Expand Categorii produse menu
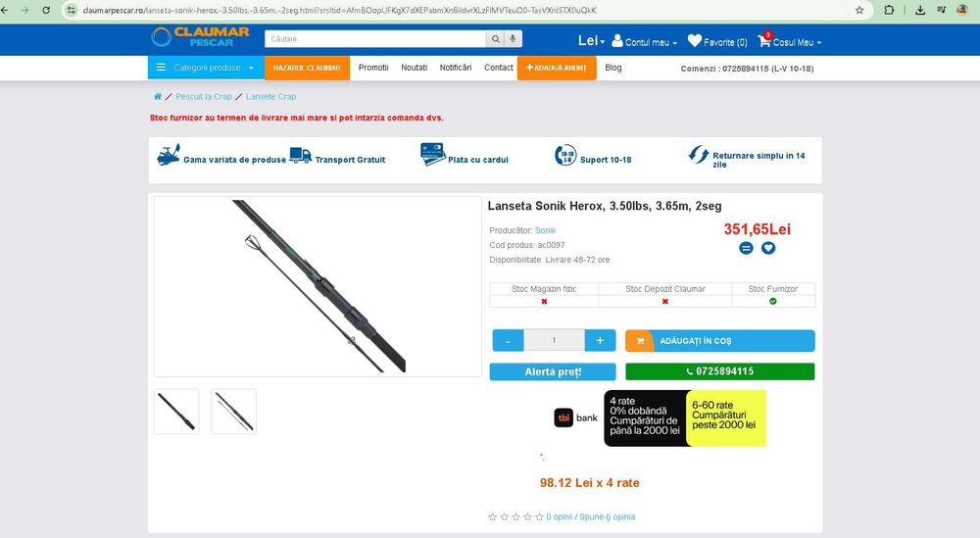Viewport: 980px width, 538px height. (206, 68)
